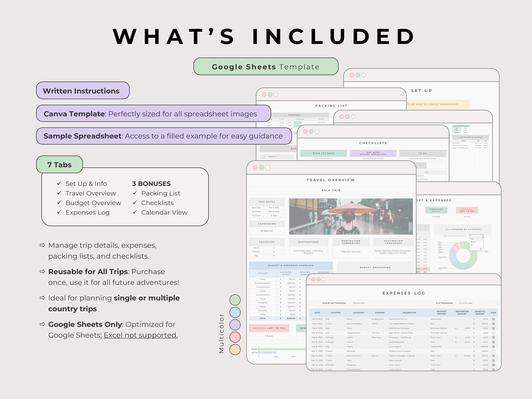Click the ONE WEEK BEFORE DEPARTURE header

coord(373,153)
